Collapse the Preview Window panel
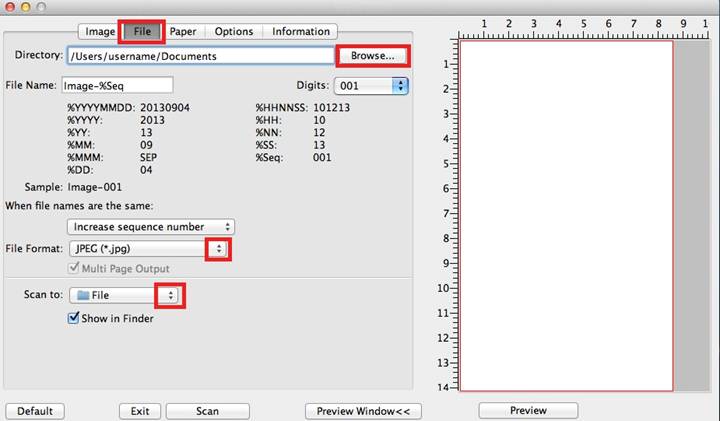 [363, 411]
